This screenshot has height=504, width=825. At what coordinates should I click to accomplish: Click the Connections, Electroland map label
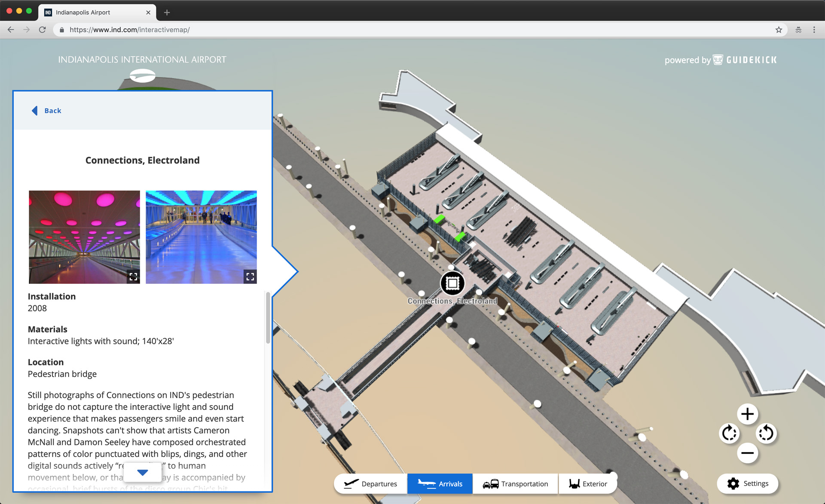coord(452,301)
